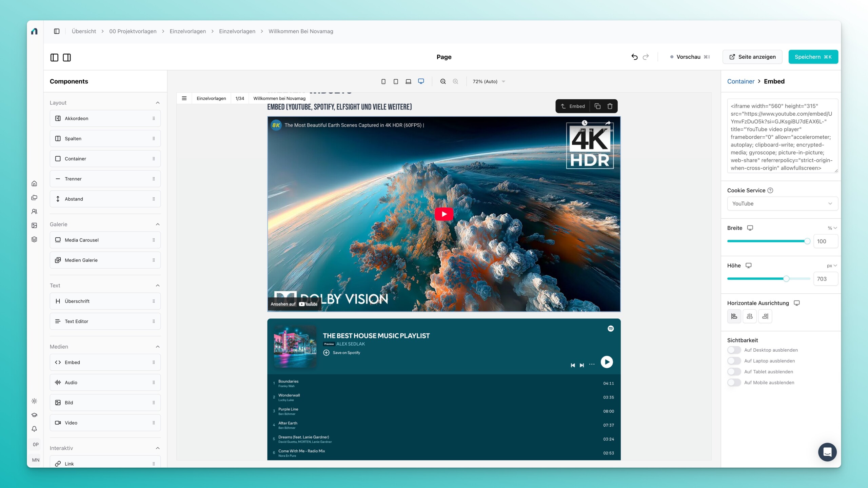Open the Cookie Service YouTube dropdown
Viewport: 868px width, 488px height.
point(782,203)
